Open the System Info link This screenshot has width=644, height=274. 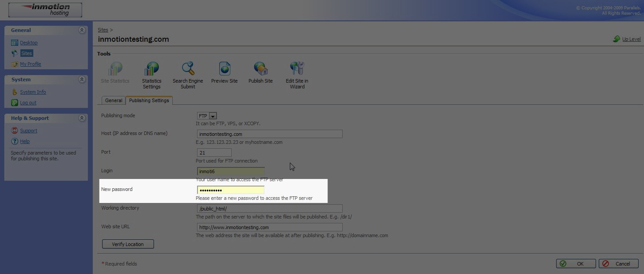coord(33,92)
